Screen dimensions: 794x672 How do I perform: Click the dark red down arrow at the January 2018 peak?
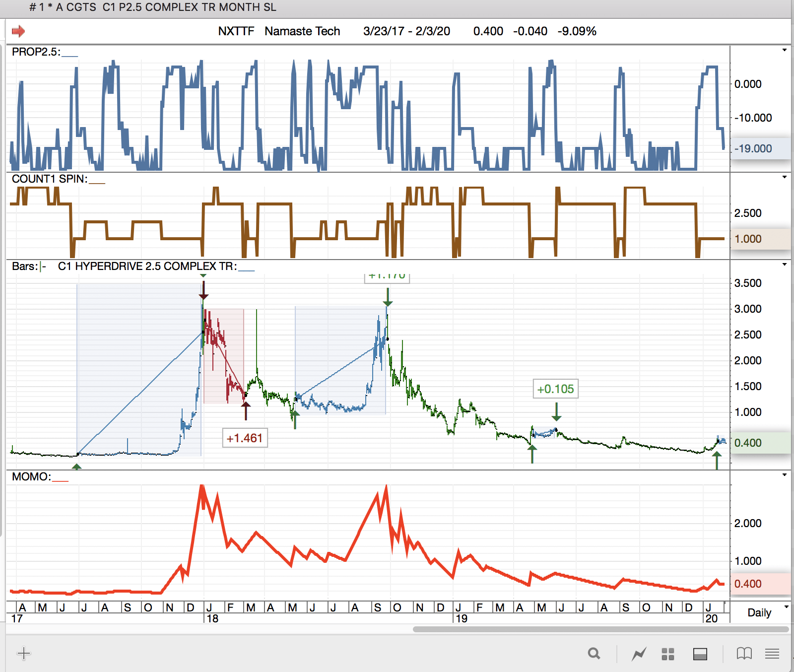pos(203,290)
